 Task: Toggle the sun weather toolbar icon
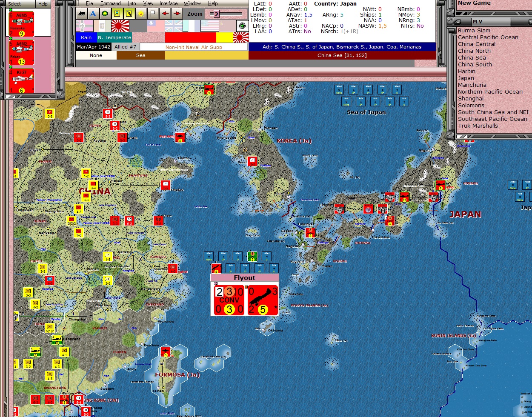tap(141, 14)
